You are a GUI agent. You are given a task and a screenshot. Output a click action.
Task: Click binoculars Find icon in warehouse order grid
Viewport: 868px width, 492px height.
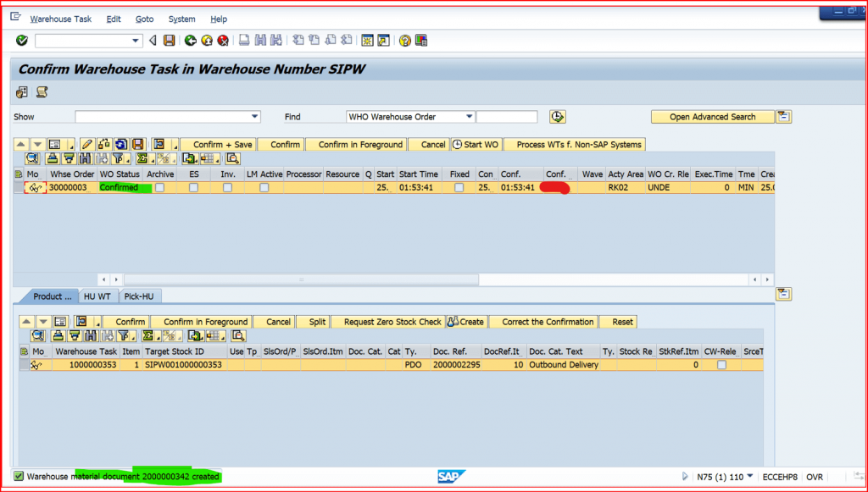(86, 158)
